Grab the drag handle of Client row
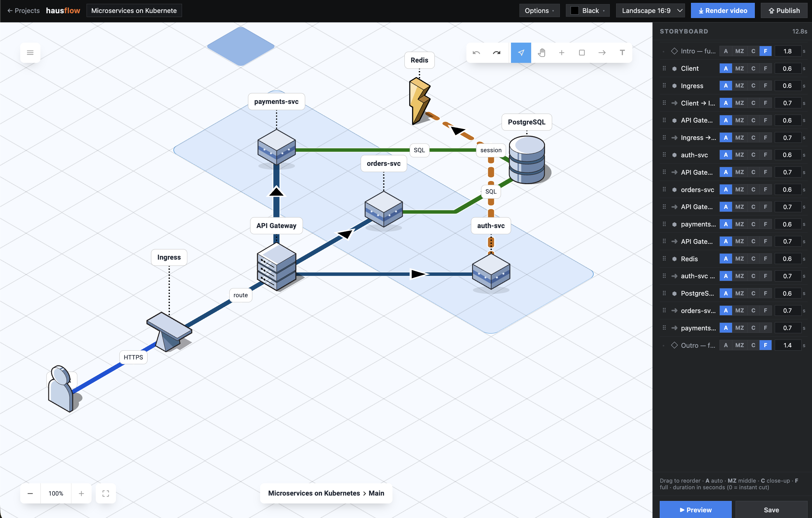This screenshot has height=518, width=812. (664, 69)
